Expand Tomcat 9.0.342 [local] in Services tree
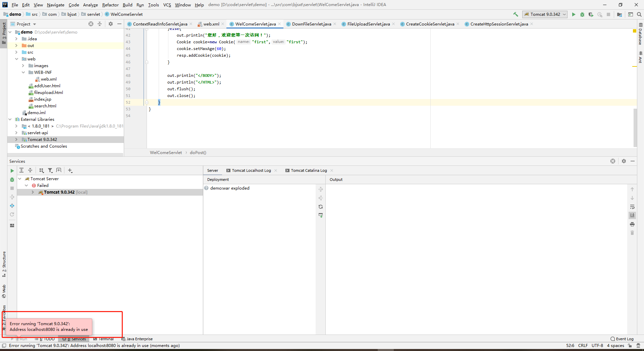Viewport: 644px width, 351px height. 33,192
